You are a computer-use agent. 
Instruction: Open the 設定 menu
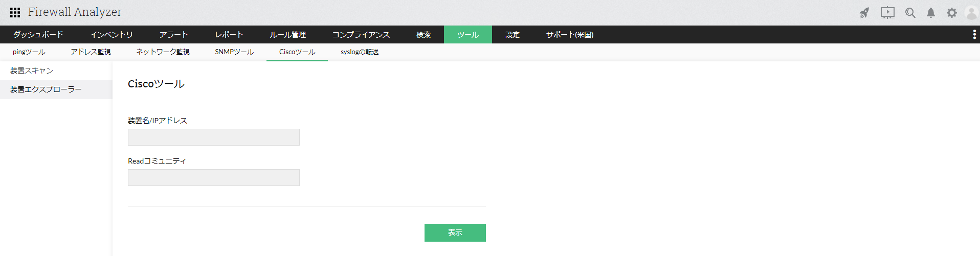click(513, 35)
